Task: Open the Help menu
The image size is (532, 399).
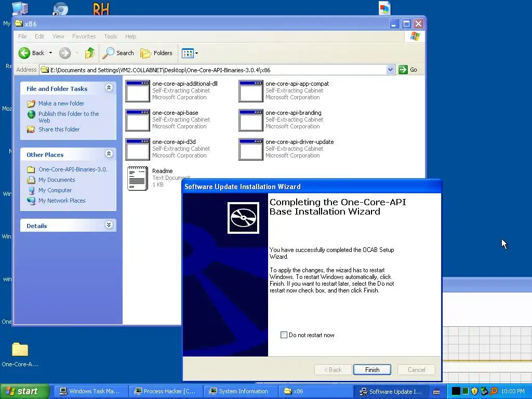Action: pyautogui.click(x=130, y=36)
